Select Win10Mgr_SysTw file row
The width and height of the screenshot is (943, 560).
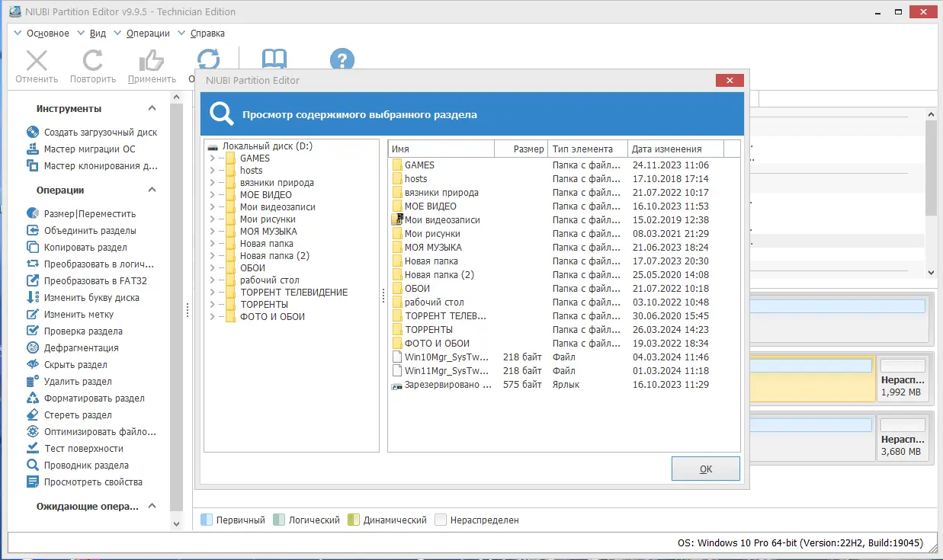tap(564, 357)
